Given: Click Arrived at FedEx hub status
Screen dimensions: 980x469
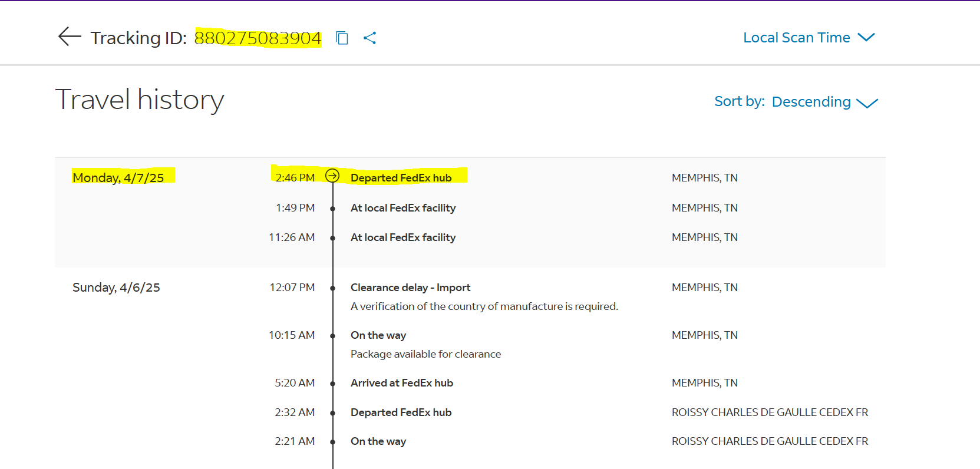Looking at the screenshot, I should click(x=402, y=382).
